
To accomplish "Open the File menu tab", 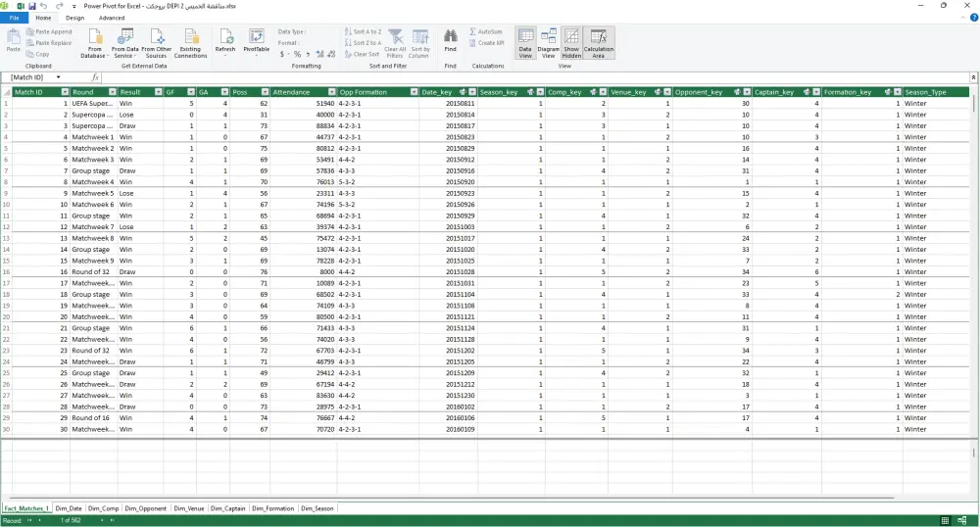I will pos(14,18).
